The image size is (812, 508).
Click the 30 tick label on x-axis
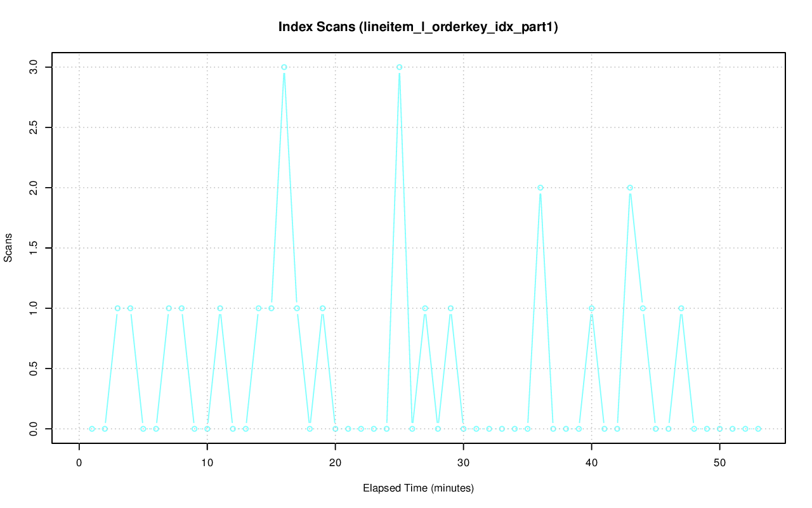click(464, 462)
